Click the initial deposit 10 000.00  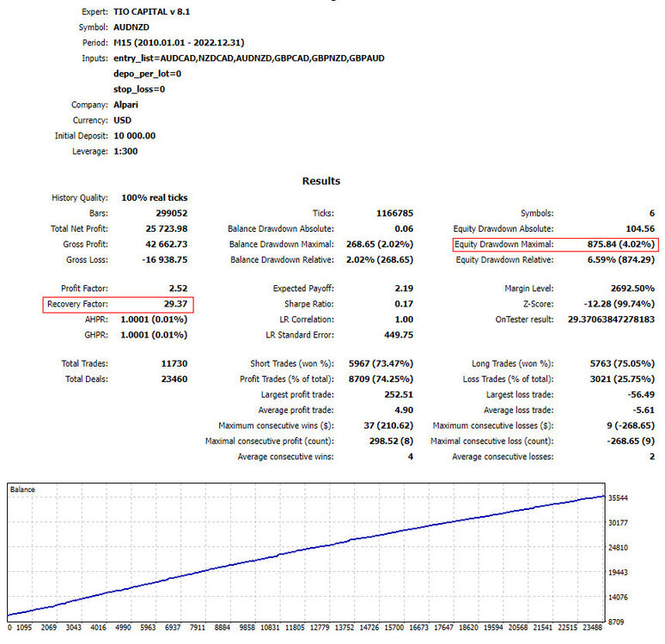(x=134, y=136)
